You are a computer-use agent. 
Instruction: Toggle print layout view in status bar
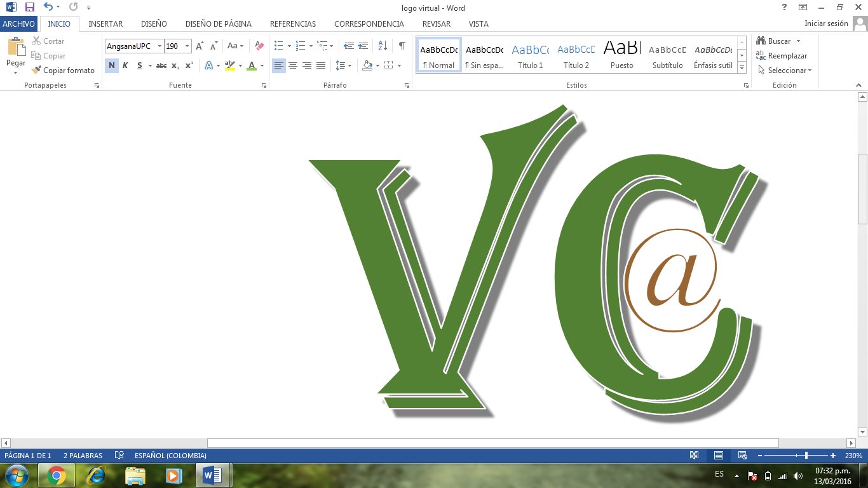718,456
